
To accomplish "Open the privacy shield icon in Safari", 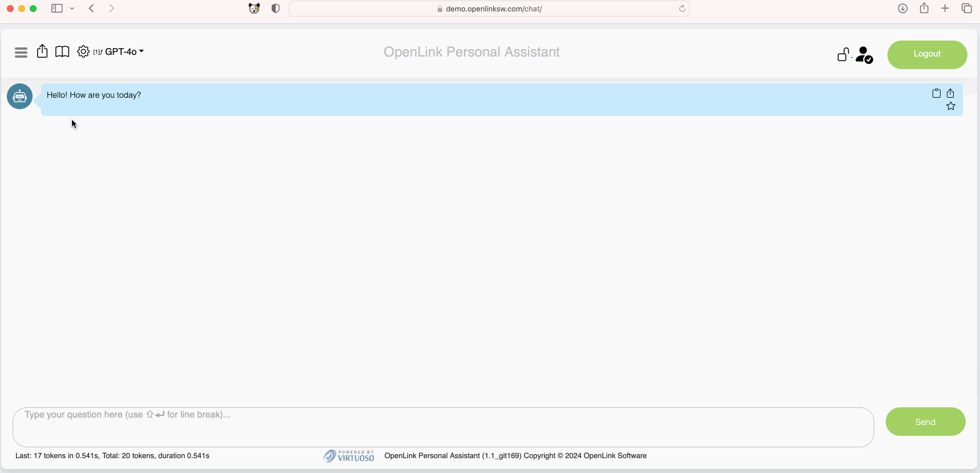I will (275, 9).
